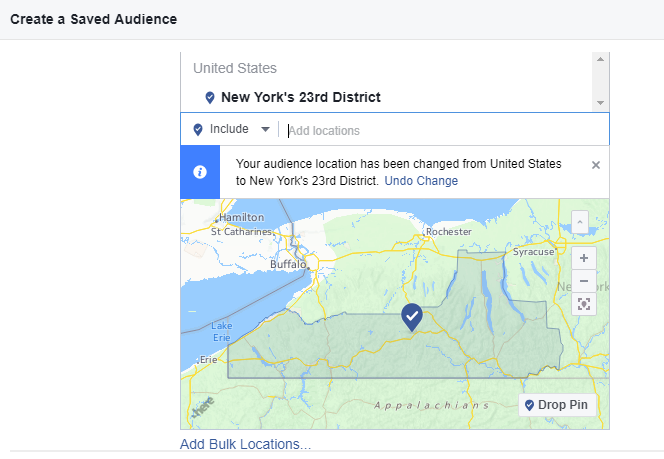Screen dimensions: 664x459
Task: Select the New York's 23rd District entry
Action: 300,98
